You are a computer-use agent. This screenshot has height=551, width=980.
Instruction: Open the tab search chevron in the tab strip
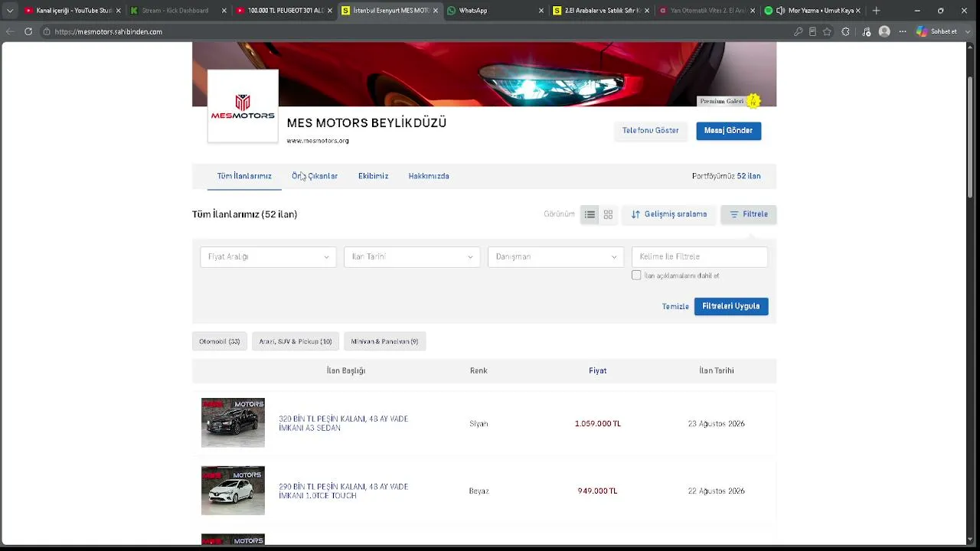pyautogui.click(x=9, y=11)
